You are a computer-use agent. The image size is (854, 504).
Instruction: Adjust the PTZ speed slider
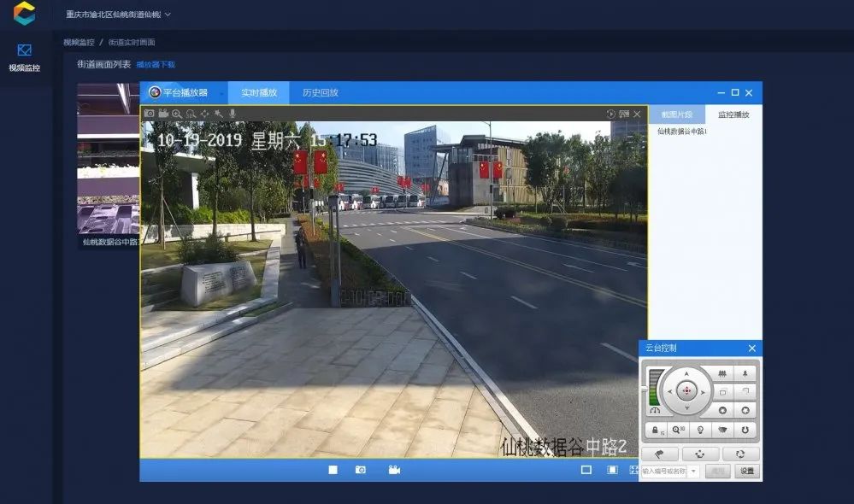[655, 387]
